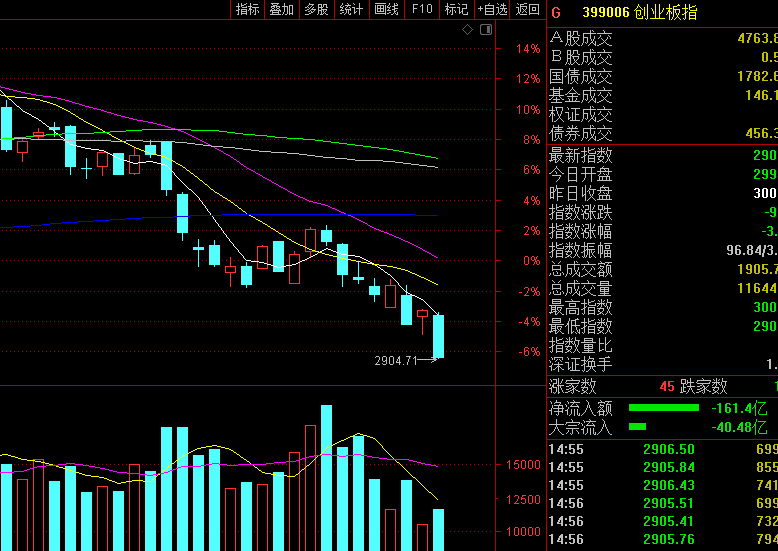The image size is (778, 551).
Task: Select the 14:55 2906.50 trade row
Action: (662, 449)
